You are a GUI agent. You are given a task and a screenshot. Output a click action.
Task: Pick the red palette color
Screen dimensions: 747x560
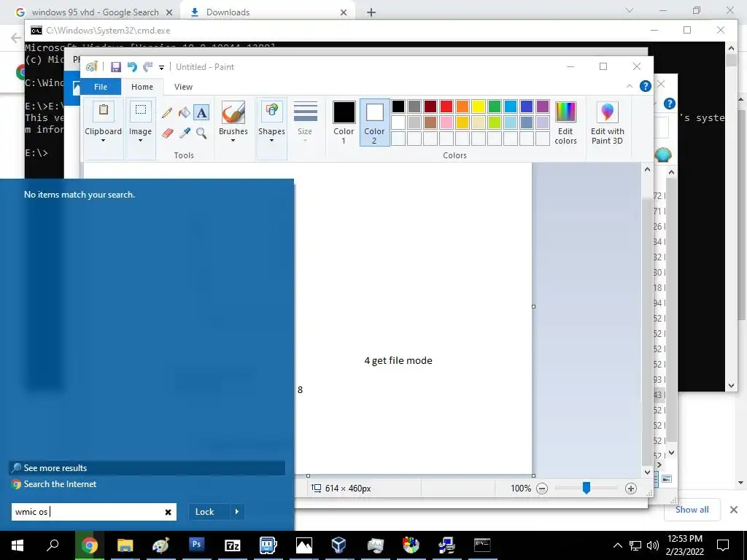tap(446, 106)
